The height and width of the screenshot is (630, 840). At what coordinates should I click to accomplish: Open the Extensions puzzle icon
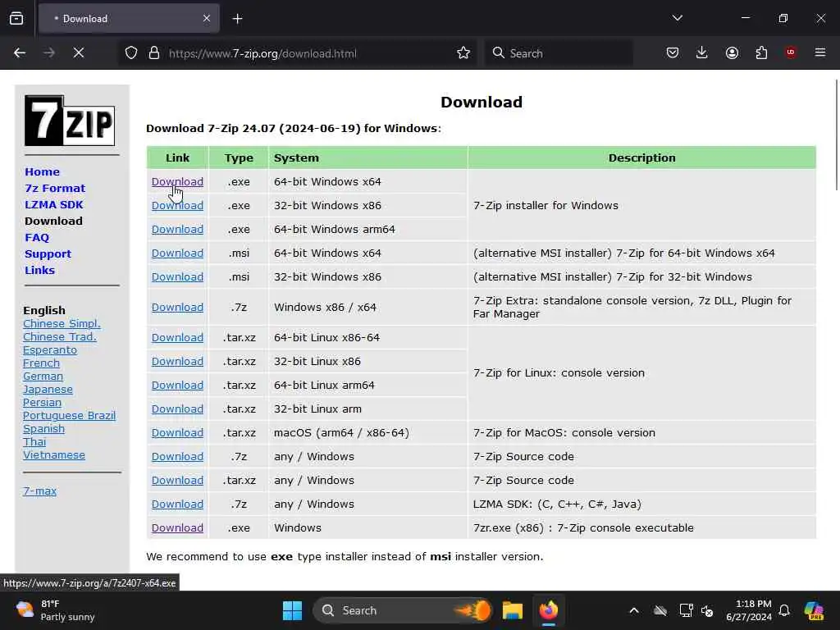[761, 52]
